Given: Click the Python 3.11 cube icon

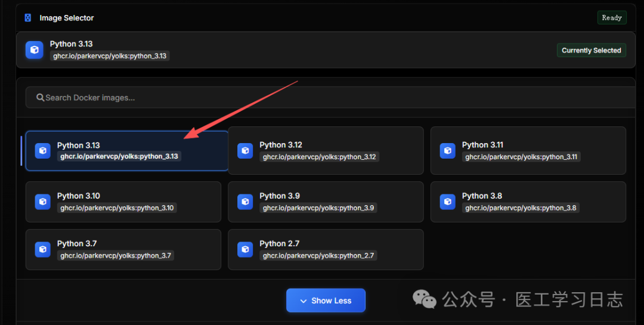Looking at the screenshot, I should coord(448,151).
